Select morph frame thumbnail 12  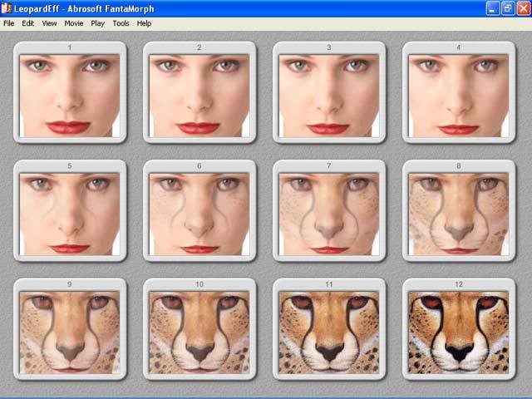(x=459, y=329)
